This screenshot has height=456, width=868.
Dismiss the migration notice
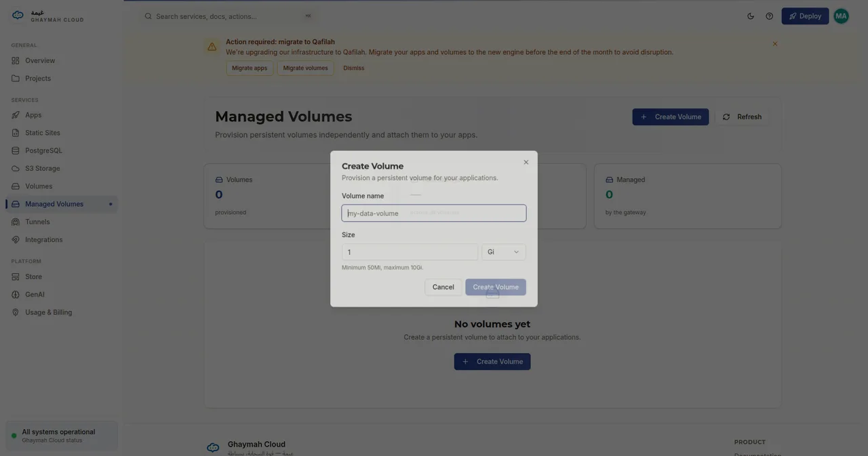354,68
